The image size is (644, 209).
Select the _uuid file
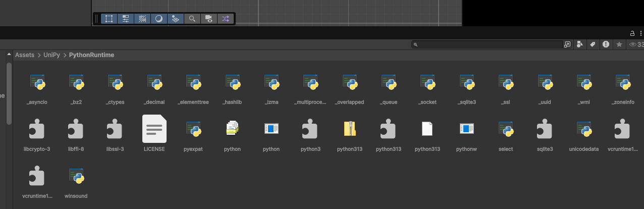[545, 90]
